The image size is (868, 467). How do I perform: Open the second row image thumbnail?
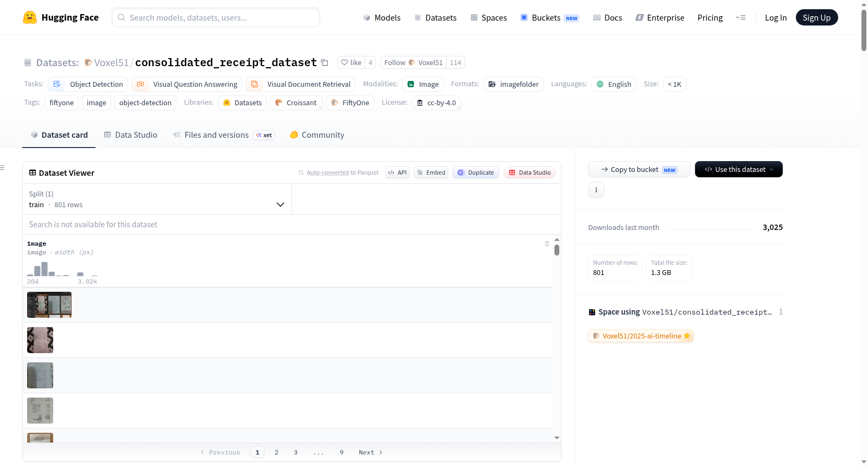(x=40, y=340)
